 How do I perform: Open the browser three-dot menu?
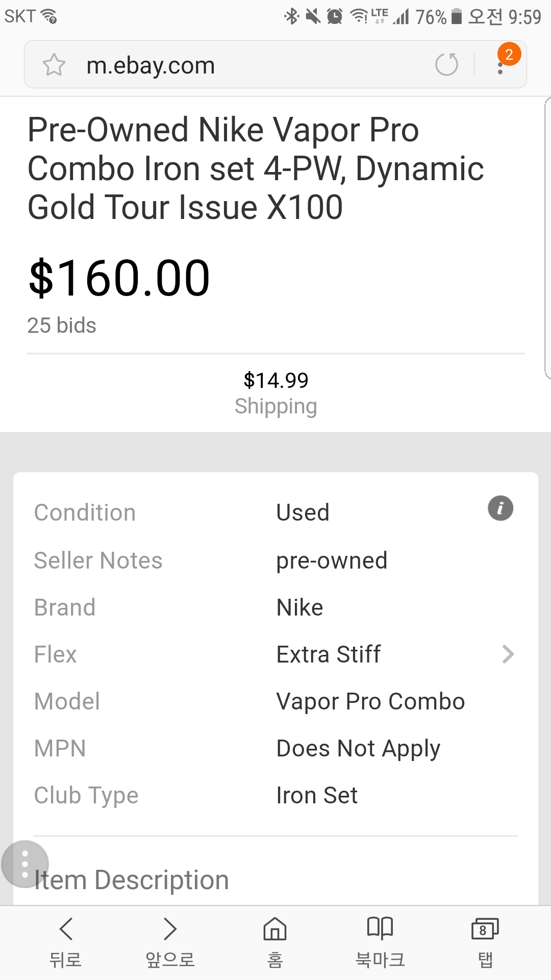tap(500, 65)
